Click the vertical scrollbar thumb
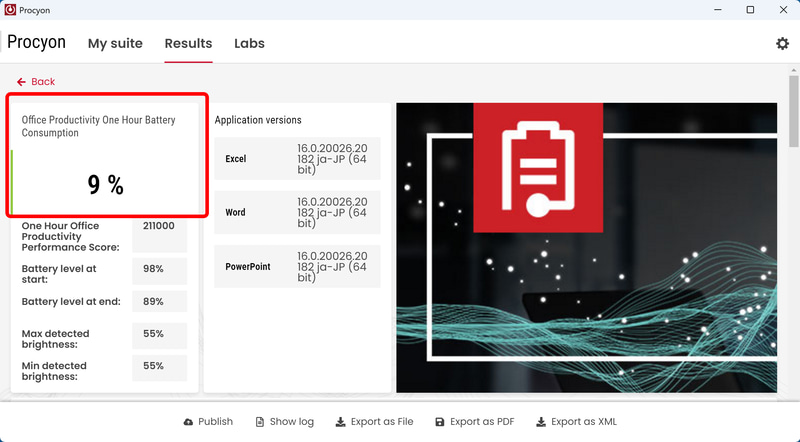The height and width of the screenshot is (442, 800). (x=793, y=110)
